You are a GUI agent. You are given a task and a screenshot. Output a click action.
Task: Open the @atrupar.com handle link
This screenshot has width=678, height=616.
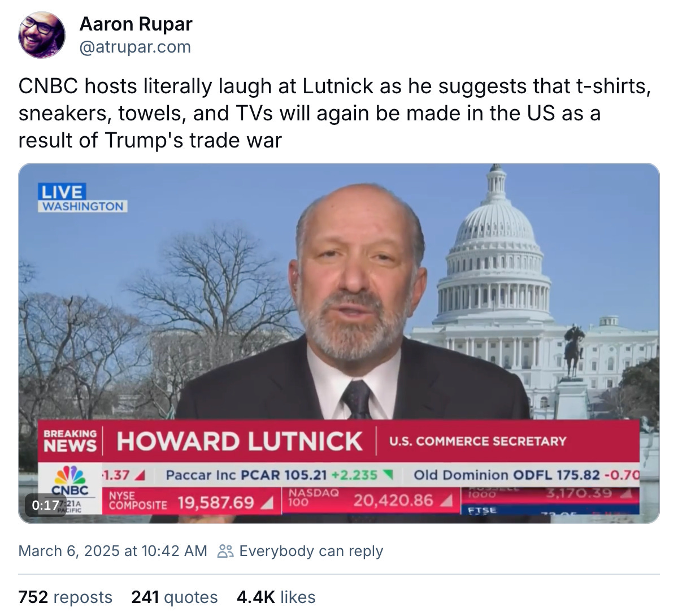click(135, 47)
